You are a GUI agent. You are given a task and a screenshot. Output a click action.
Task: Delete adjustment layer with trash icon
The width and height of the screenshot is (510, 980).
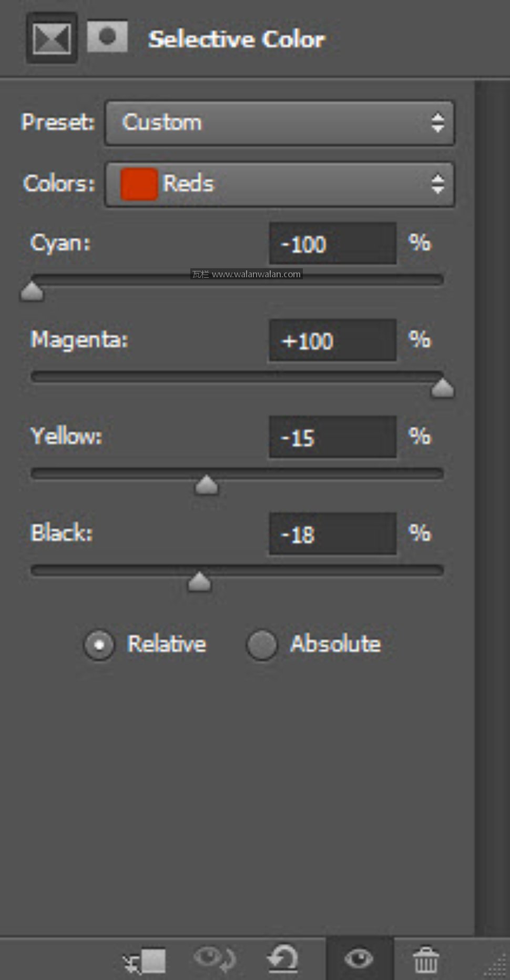coord(426,961)
